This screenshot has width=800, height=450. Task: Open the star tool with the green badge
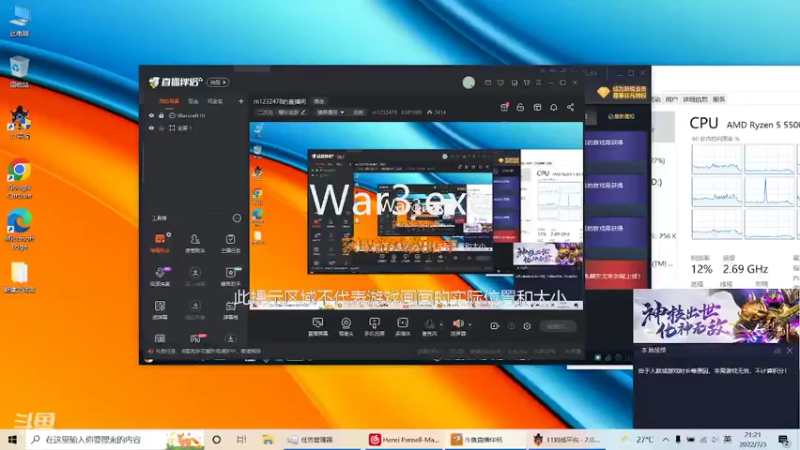point(231,276)
